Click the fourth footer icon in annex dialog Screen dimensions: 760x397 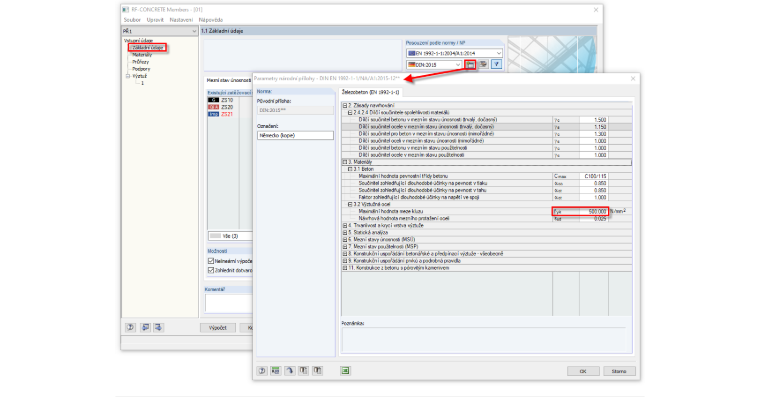[x=303, y=371]
